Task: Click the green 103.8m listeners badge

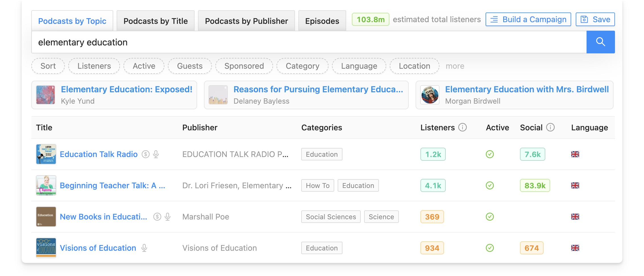Action: tap(370, 19)
